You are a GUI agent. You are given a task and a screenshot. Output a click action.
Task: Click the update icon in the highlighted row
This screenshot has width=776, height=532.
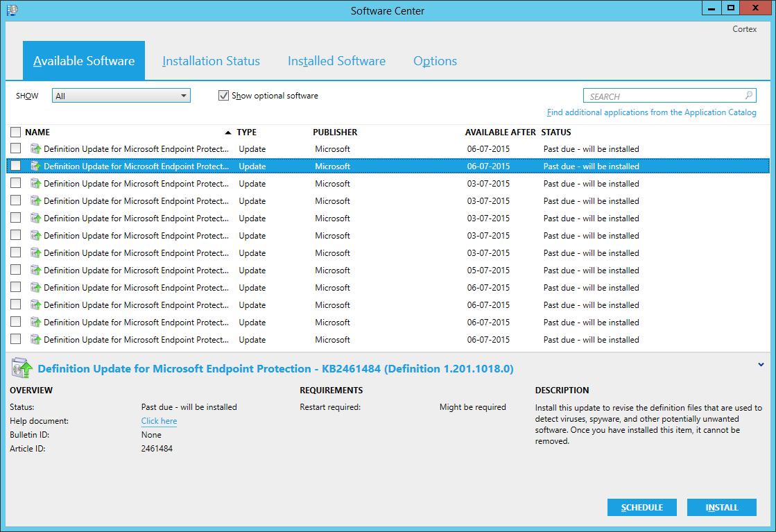[35, 166]
